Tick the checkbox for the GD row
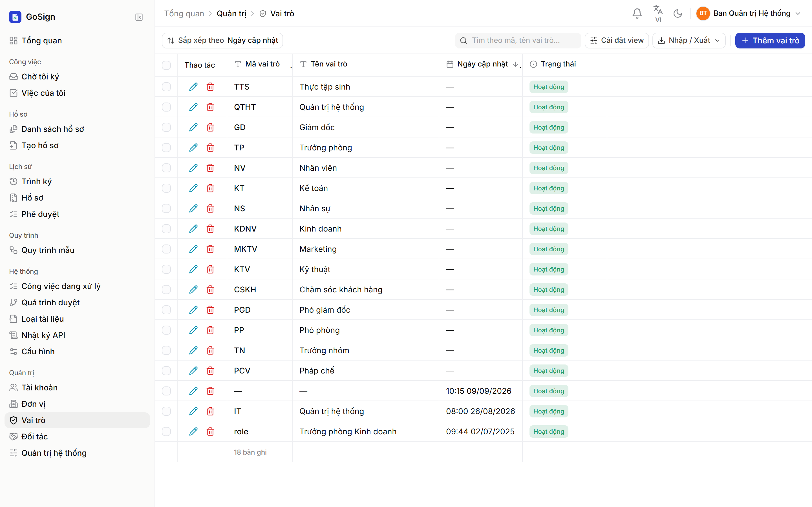Screen dimensions: 812x507 (x=166, y=127)
